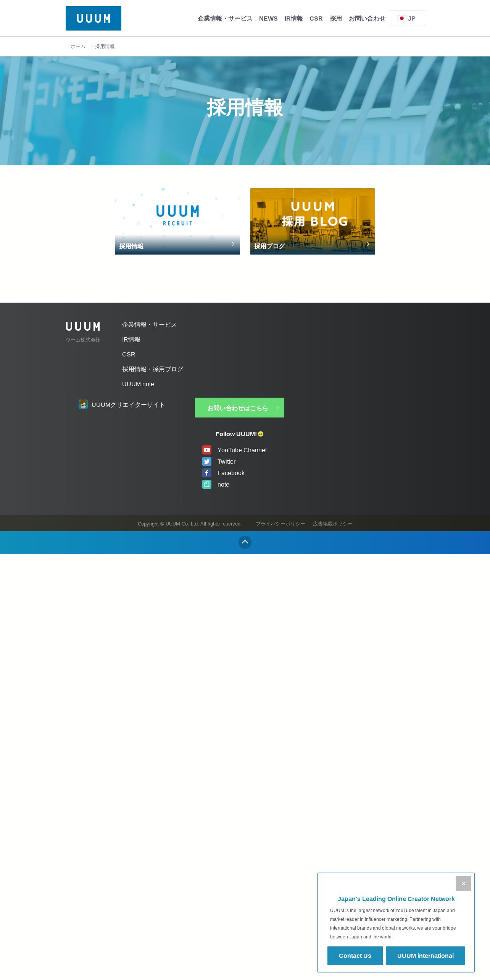Screen dimensions: 490x980
Task: Open footer link CSR
Action: pos(129,355)
